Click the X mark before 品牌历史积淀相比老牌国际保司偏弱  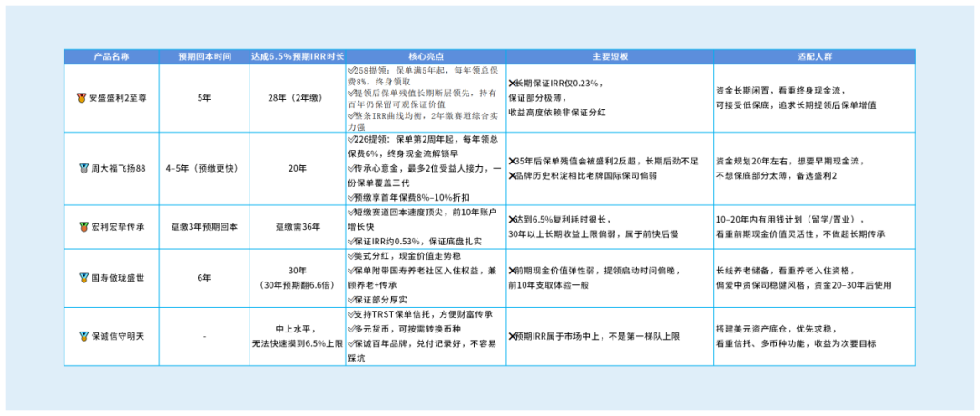point(512,175)
